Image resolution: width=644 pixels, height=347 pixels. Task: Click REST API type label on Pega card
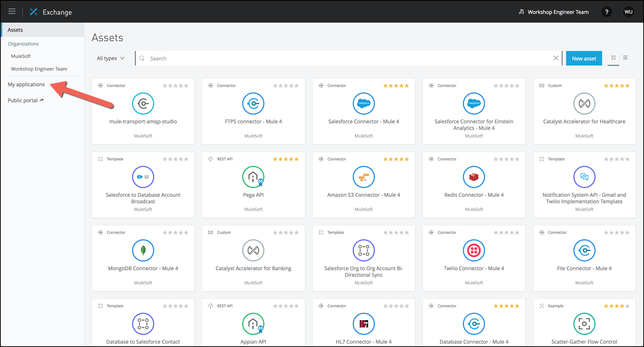click(225, 159)
